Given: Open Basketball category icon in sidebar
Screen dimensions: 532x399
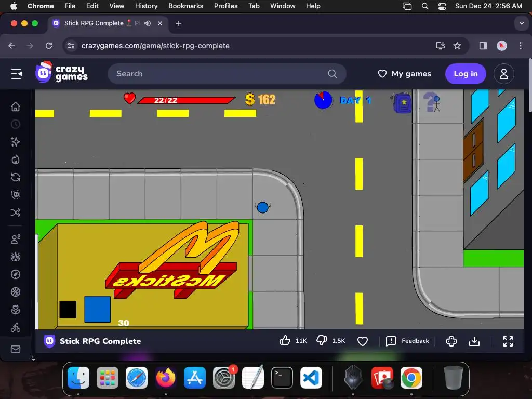Looking at the screenshot, I should pyautogui.click(x=15, y=292).
